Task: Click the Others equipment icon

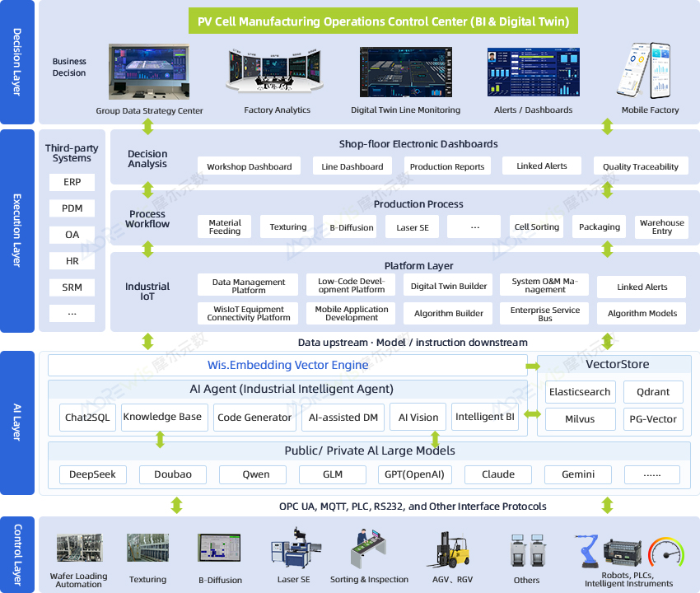Action: (528, 550)
